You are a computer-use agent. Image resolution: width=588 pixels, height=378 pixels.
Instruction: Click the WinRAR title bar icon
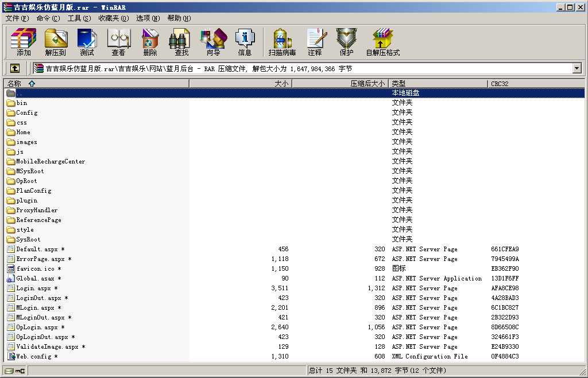(x=7, y=7)
